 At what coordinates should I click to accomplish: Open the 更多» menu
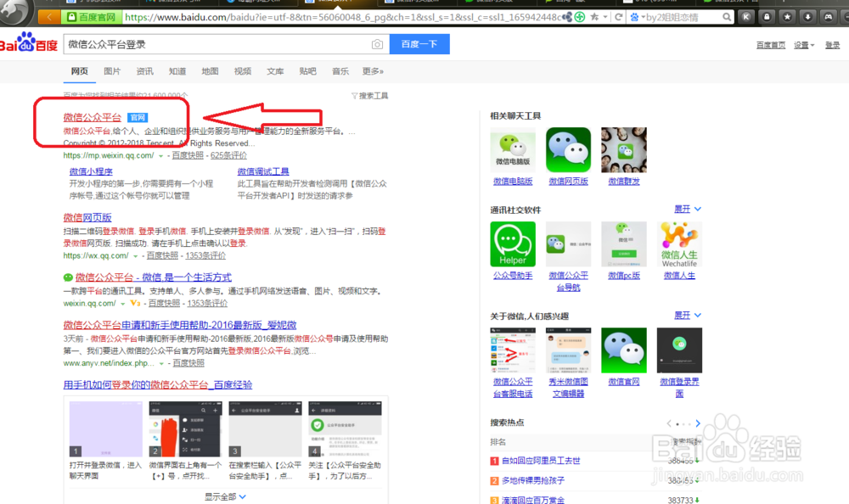[373, 71]
